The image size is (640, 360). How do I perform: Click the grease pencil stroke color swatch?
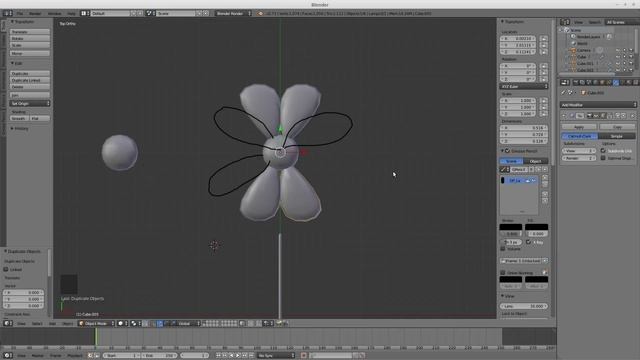pos(511,227)
